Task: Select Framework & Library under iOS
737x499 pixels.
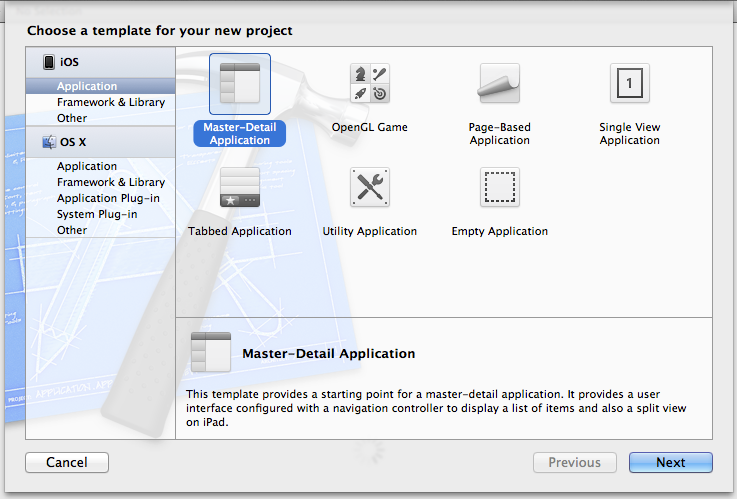Action: pyautogui.click(x=101, y=102)
